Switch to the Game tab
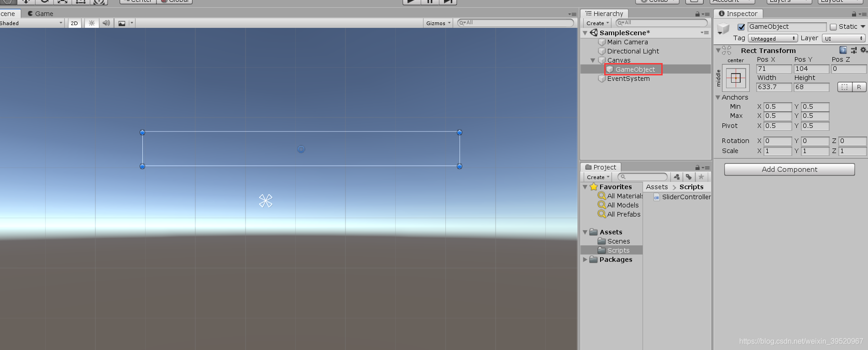The width and height of the screenshot is (868, 350). [40, 14]
